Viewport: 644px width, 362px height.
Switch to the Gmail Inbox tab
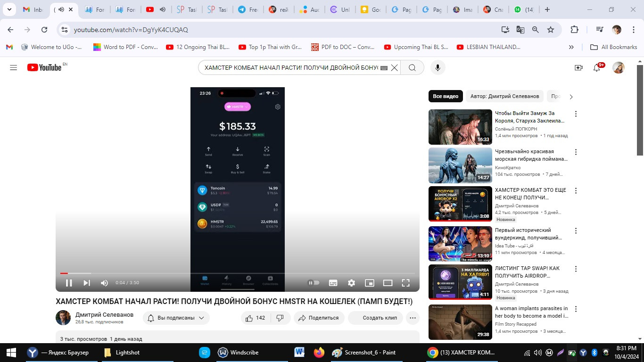pos(33,9)
